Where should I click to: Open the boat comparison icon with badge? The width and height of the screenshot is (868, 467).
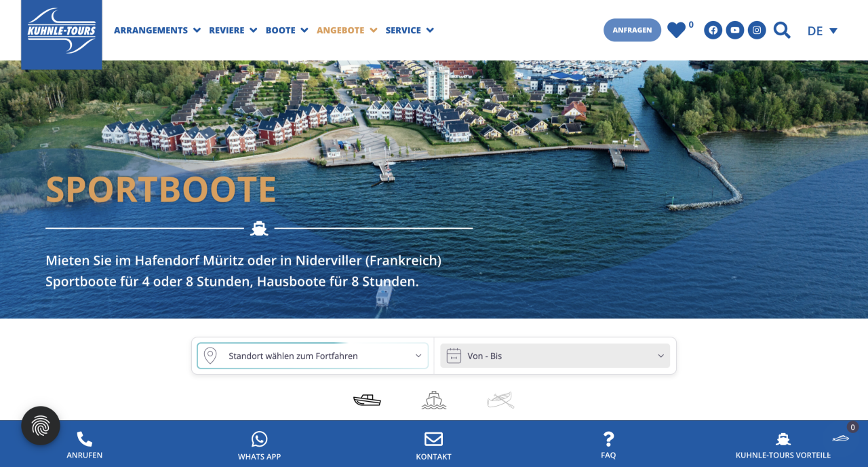point(842,438)
